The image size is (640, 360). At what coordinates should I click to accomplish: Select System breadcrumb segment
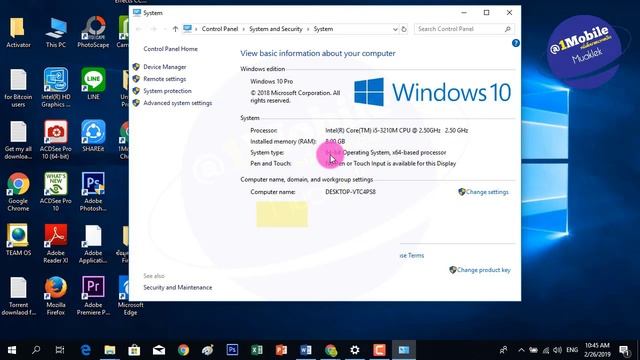(x=323, y=29)
